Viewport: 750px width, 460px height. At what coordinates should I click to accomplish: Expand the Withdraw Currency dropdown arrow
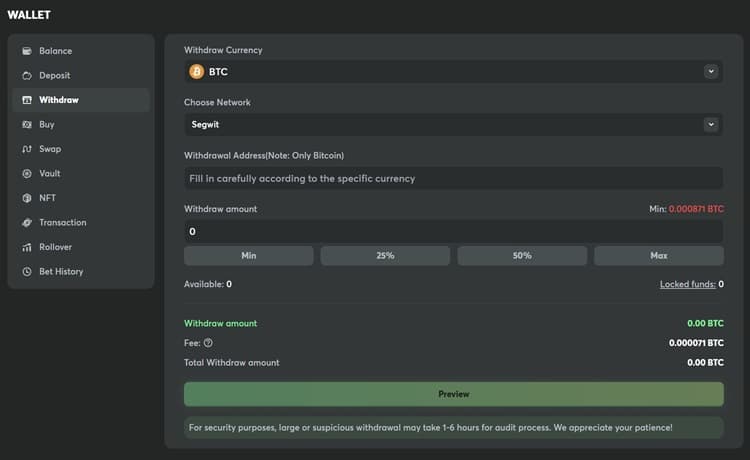[710, 72]
